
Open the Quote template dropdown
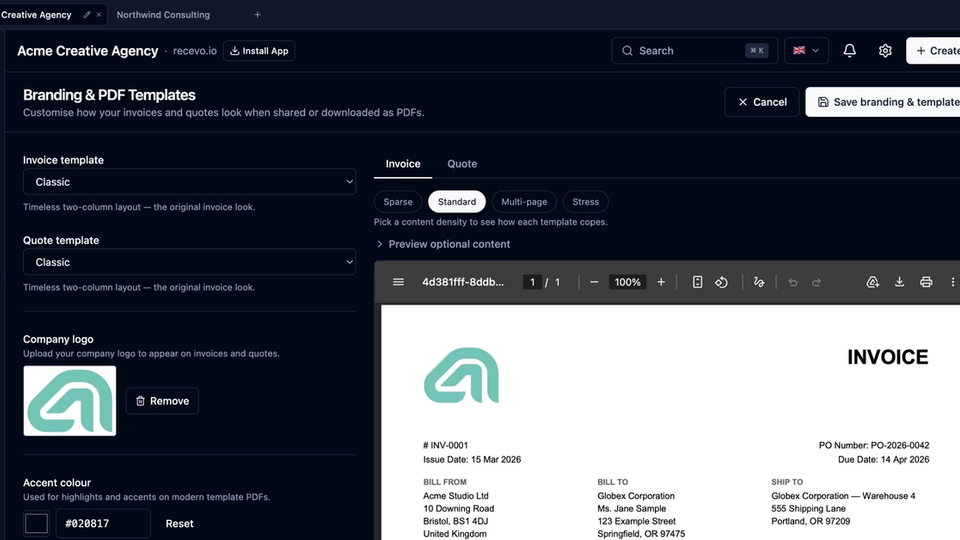(x=189, y=262)
